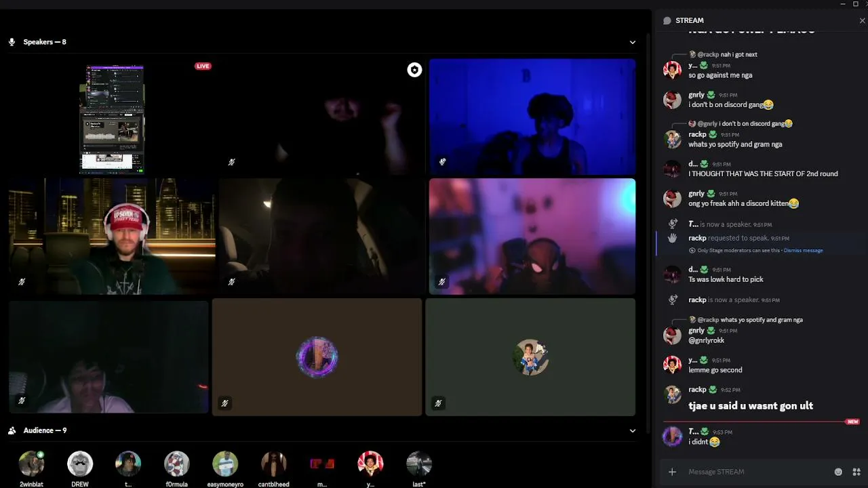Click muted mic icon on brown avatar tile

[224, 403]
